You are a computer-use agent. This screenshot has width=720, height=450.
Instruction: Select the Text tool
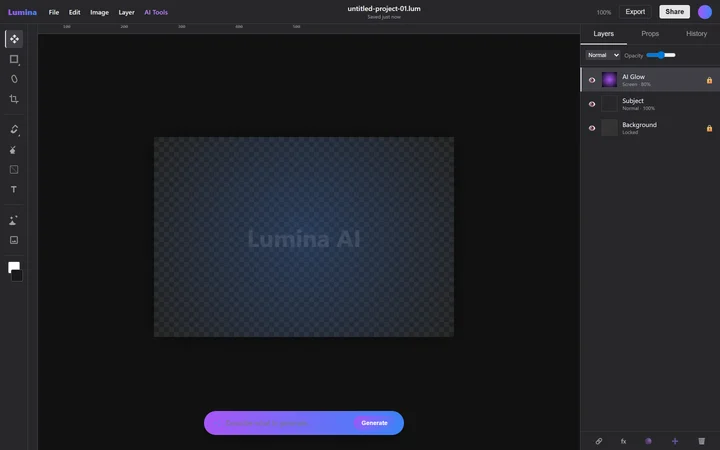14,190
